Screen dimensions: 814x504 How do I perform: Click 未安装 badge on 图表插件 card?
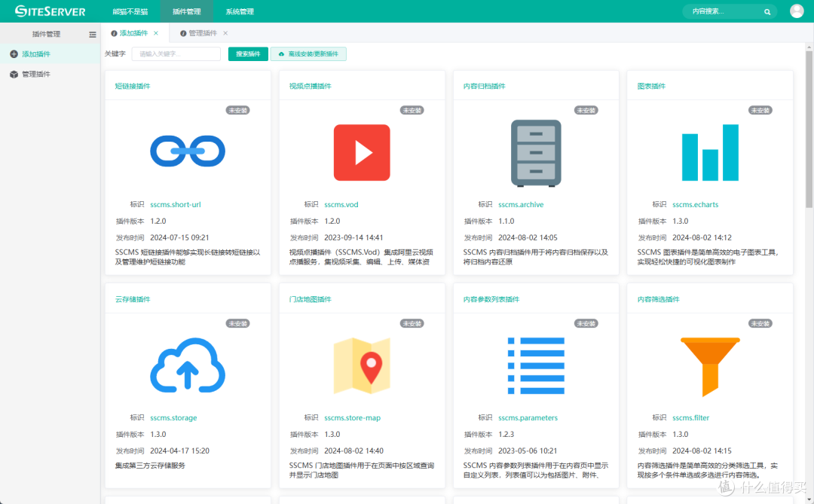pos(760,110)
